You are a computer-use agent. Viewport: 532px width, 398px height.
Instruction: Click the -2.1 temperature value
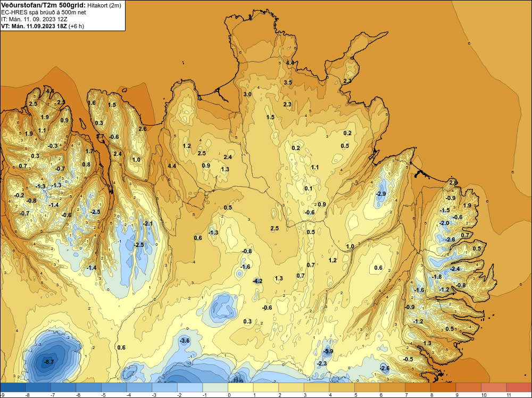148,223
